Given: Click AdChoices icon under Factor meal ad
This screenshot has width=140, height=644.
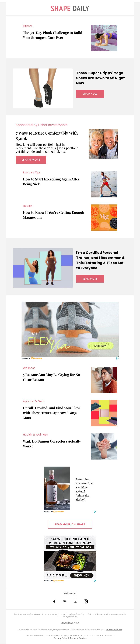Looking at the screenshot, I should tap(95, 581).
